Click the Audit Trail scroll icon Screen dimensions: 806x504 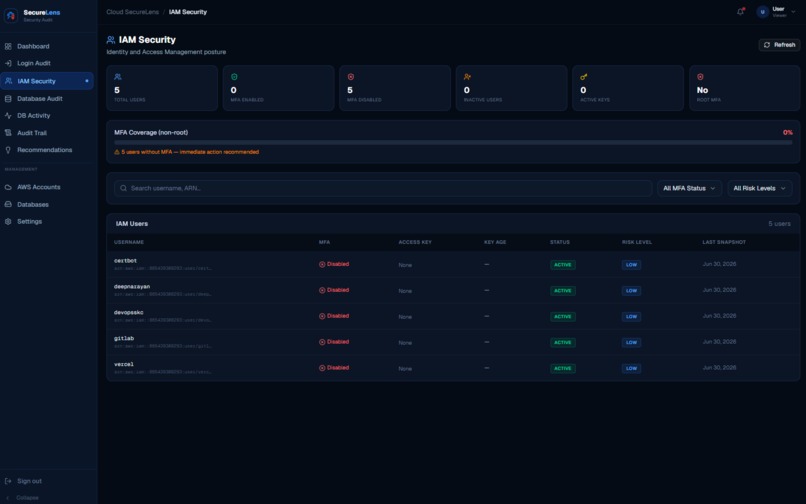coord(8,133)
